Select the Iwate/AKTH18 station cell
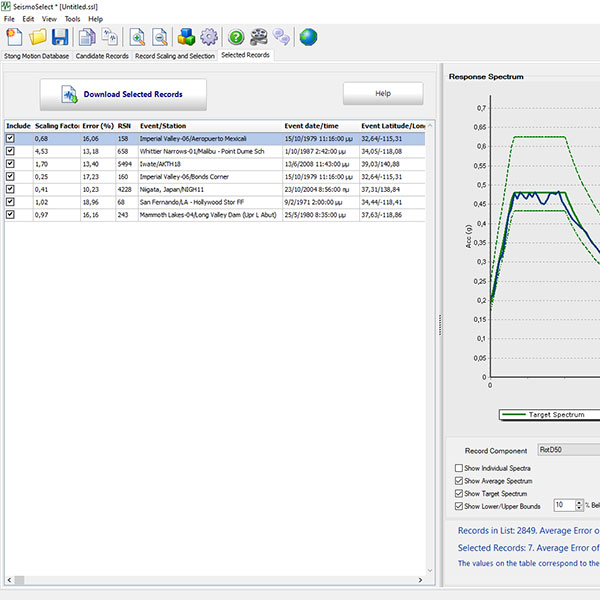Screen dimensions: 600x600 pyautogui.click(x=210, y=164)
